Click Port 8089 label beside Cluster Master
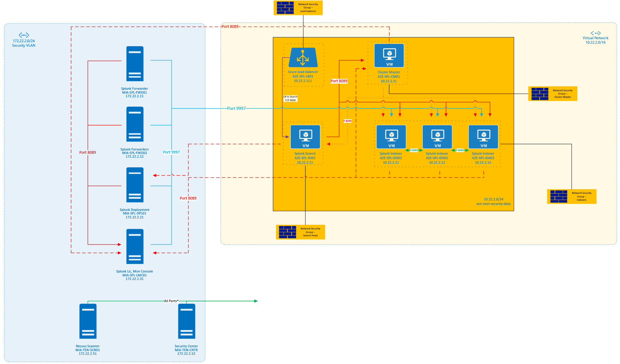 tap(339, 81)
